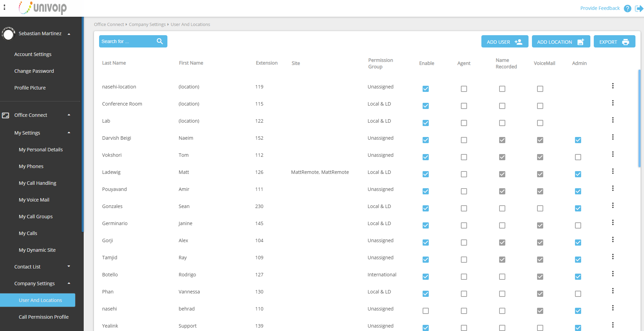Click Sebastian Martinez profile avatar
This screenshot has width=644, height=331.
[x=8, y=34]
